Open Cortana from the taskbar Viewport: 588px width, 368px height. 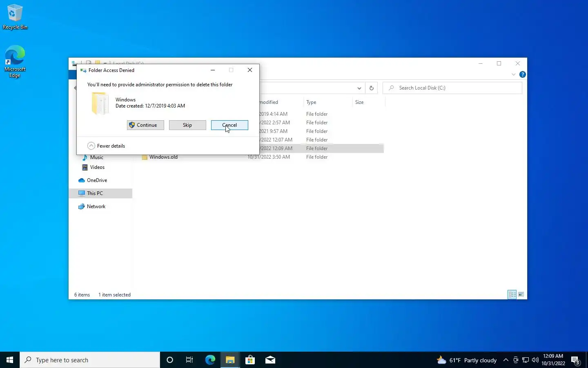click(170, 360)
